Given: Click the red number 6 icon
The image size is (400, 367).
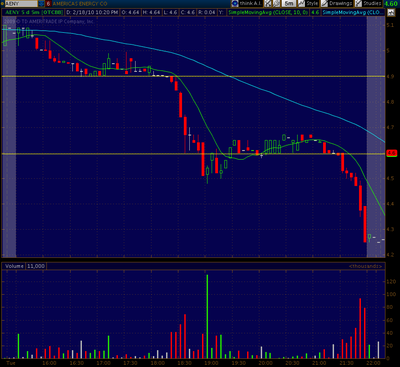Looking at the screenshot, I should pos(49,4).
